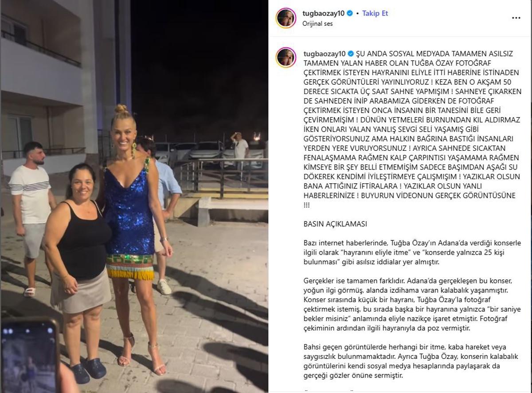Click the video to pause playback
This screenshot has width=532, height=393.
point(134,196)
